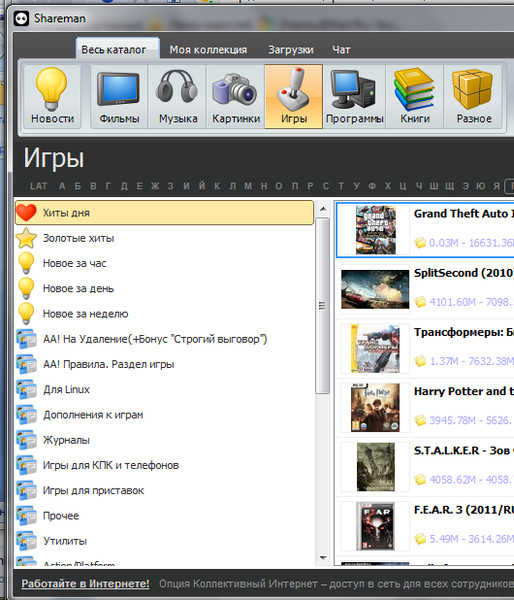This screenshot has width=514, height=600.
Task: Click the bulb icon beside Новое за неделю
Action: tap(26, 313)
